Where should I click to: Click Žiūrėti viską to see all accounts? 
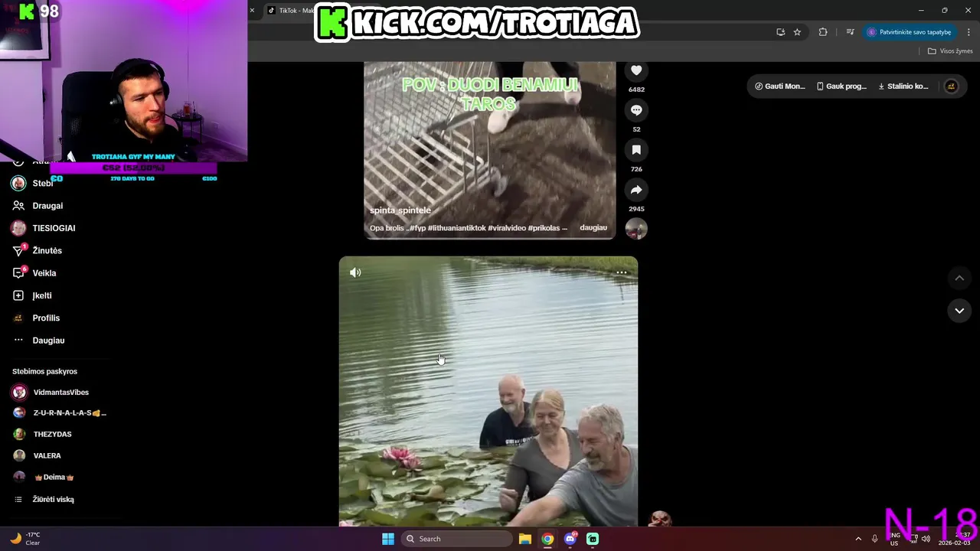(x=53, y=500)
